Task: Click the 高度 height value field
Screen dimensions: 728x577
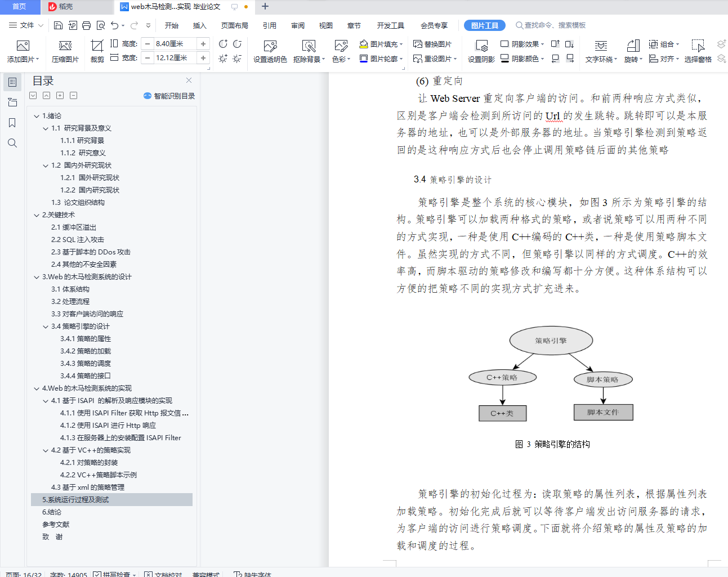Action: (175, 43)
